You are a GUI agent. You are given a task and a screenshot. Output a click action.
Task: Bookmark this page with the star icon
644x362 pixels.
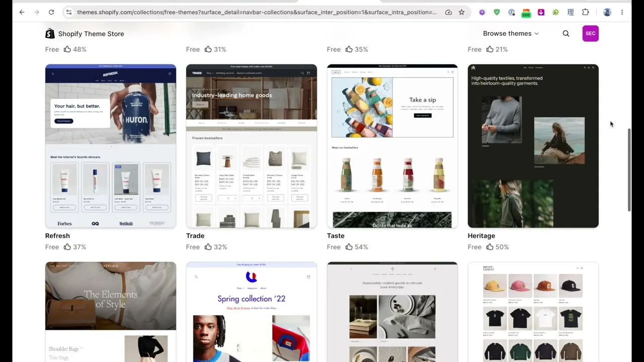coord(461,12)
